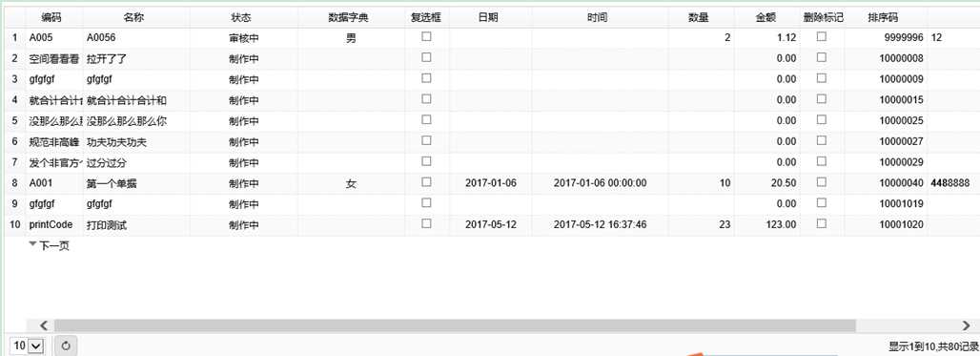The image size is (980, 356).
Task: Tick the 删除标记 checkbox in the 打印测试 row
Action: [x=821, y=223]
